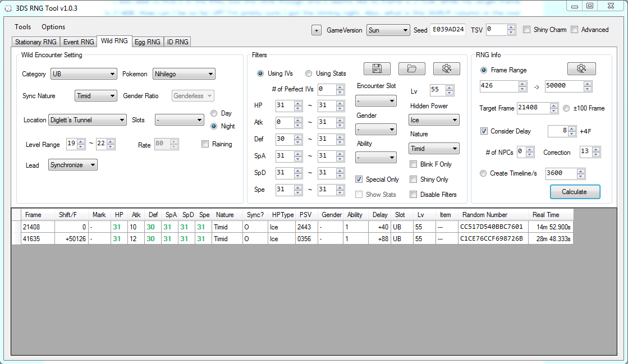628x364 pixels.
Task: Open the Hidden Power dropdown showing Ice
Action: 434,120
